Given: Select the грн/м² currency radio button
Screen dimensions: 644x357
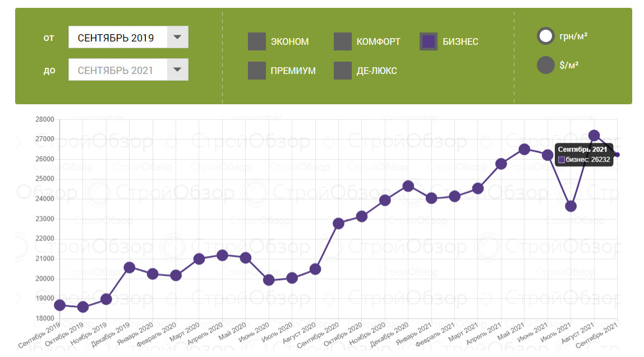Looking at the screenshot, I should coord(546,36).
